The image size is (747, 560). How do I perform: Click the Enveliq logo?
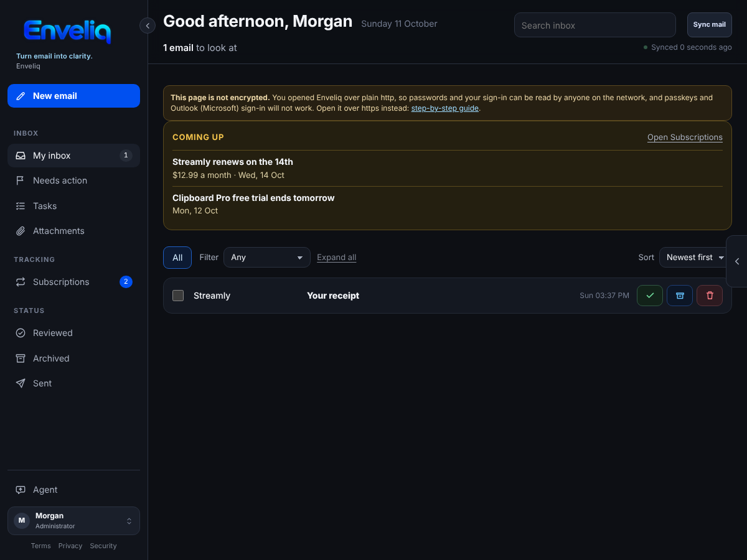coord(67,31)
